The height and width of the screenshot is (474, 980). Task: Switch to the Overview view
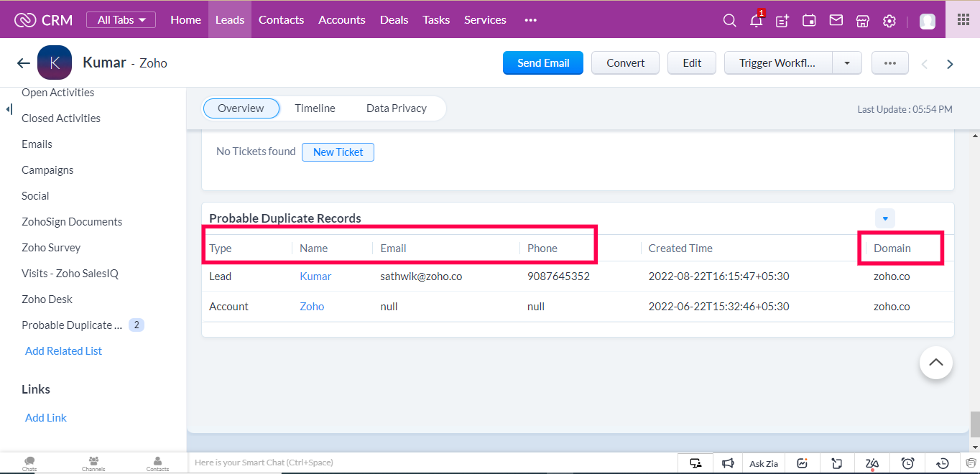(x=241, y=108)
